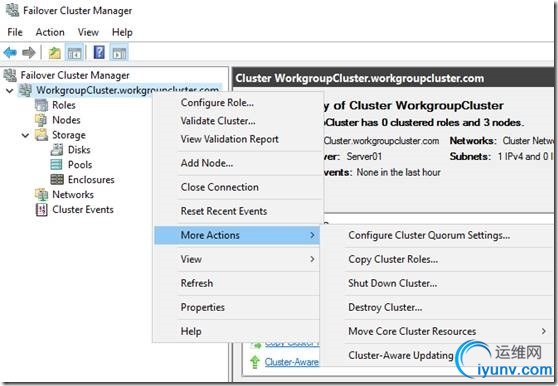558x386 pixels.
Task: Click the Subnets: label in summary
Action: pyautogui.click(x=470, y=157)
